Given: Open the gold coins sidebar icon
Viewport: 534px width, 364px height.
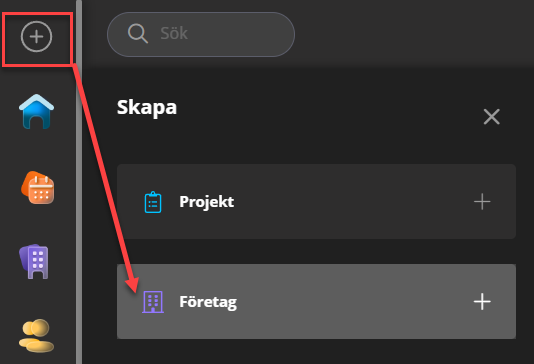Looking at the screenshot, I should [36, 335].
